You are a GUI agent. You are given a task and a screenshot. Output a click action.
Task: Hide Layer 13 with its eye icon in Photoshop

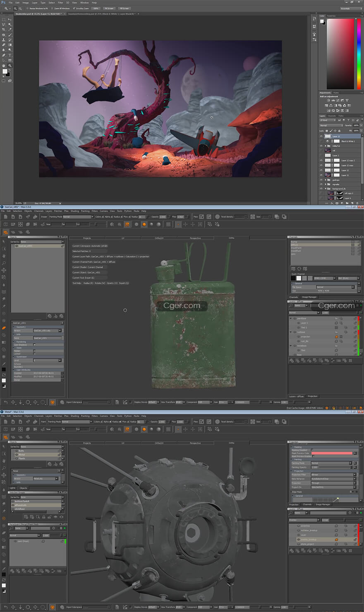coord(321,136)
